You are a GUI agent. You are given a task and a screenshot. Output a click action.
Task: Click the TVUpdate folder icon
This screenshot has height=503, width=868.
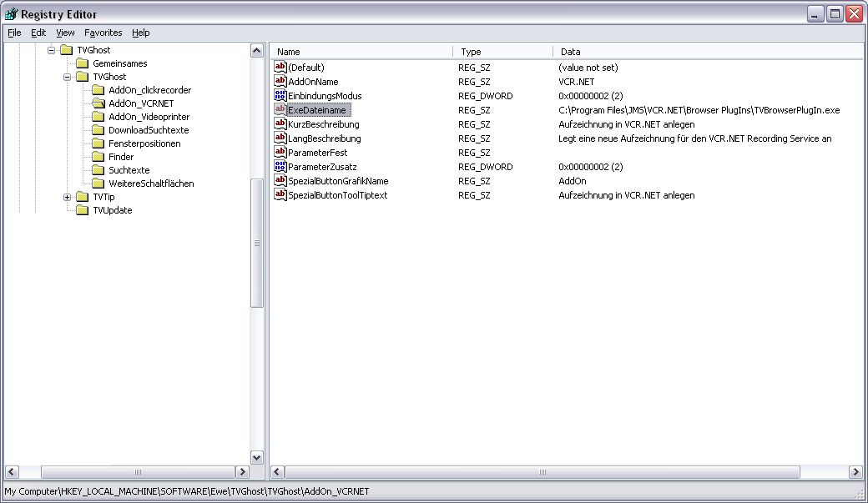pyautogui.click(x=82, y=210)
